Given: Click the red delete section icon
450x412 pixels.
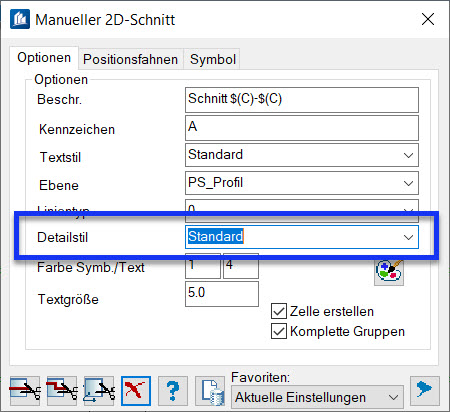Looking at the screenshot, I should click(136, 391).
